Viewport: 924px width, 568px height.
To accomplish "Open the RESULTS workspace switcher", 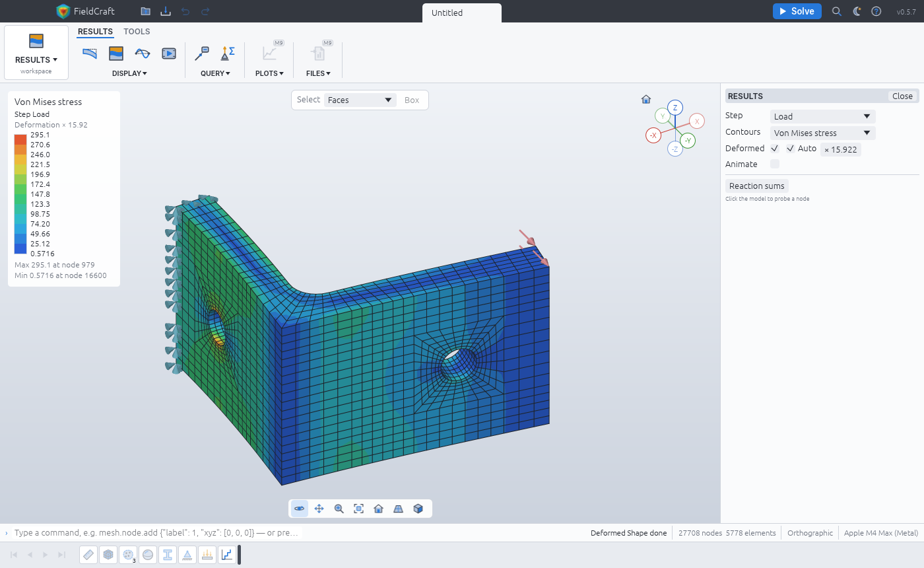I will pyautogui.click(x=36, y=53).
